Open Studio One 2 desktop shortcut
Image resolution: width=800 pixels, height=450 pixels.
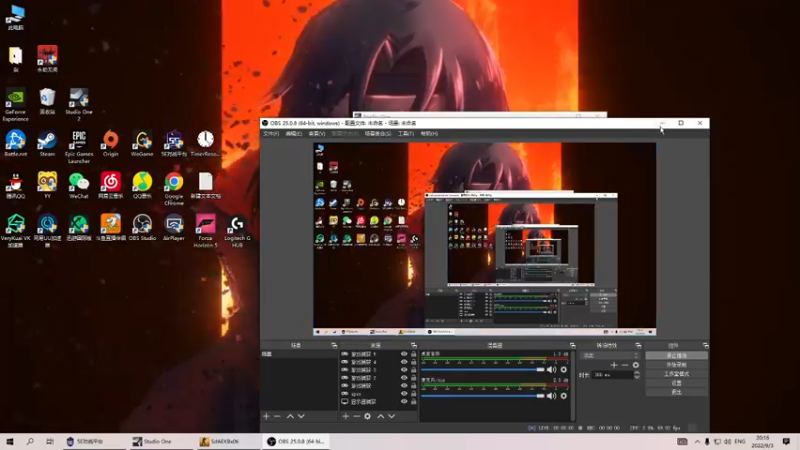point(79,105)
